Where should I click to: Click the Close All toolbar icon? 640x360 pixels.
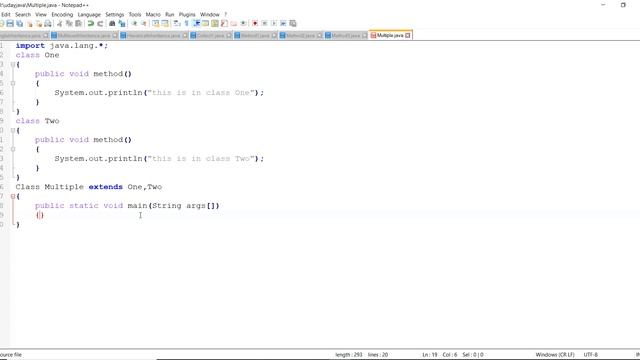click(x=39, y=24)
